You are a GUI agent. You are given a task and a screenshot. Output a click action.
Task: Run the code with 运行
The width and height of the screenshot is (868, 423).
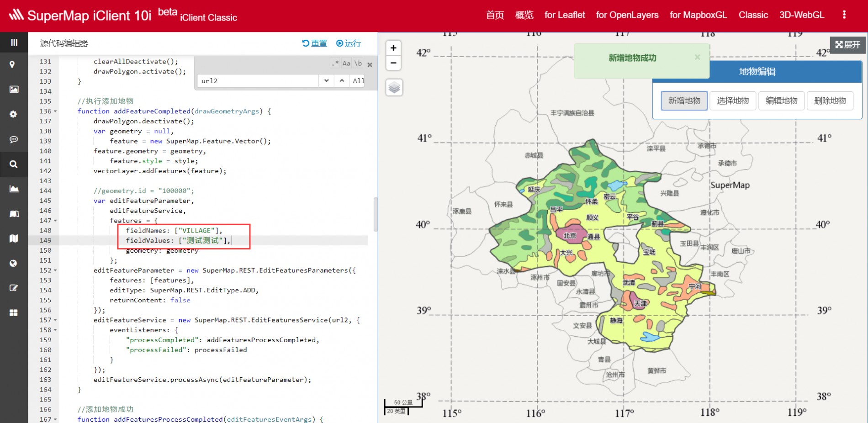[349, 43]
